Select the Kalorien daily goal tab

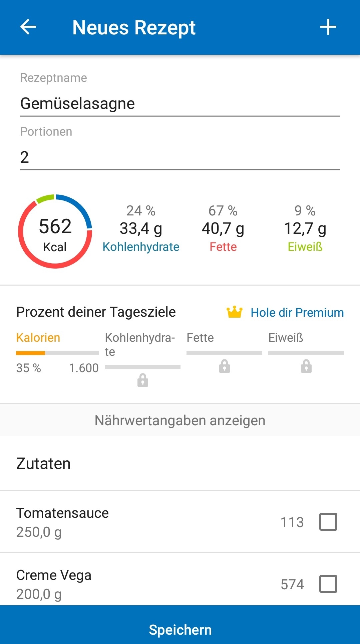click(x=38, y=338)
